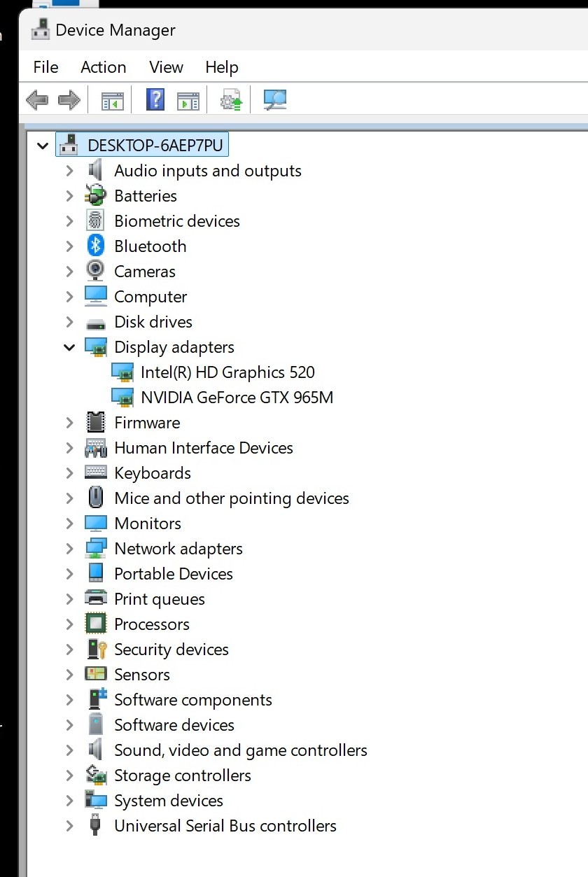Click the Bluetooth logo icon
This screenshot has width=588, height=877.
[x=96, y=246]
